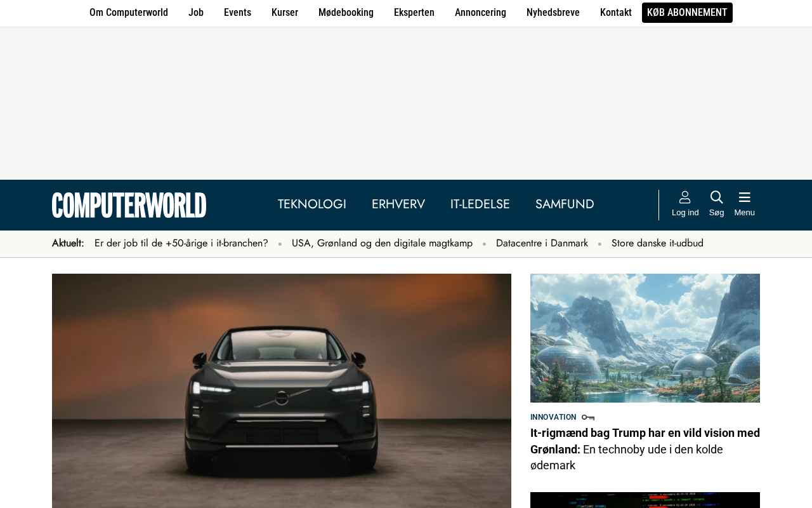Open the SAMFUND section
Image resolution: width=812 pixels, height=508 pixels.
click(565, 204)
